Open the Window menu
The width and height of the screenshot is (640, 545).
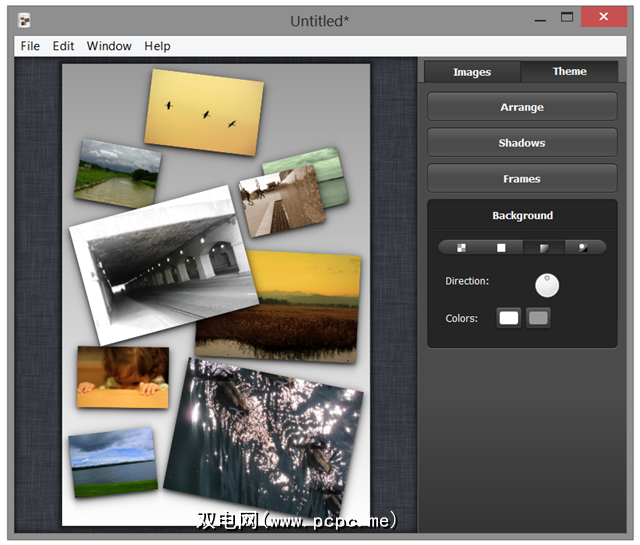point(109,46)
